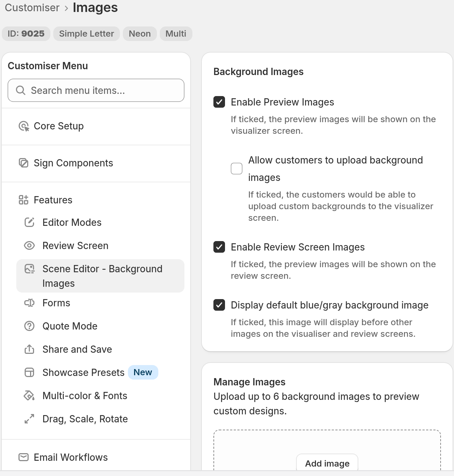The height and width of the screenshot is (476, 454).
Task: Click the magnifier icon in search box
Action: [21, 90]
